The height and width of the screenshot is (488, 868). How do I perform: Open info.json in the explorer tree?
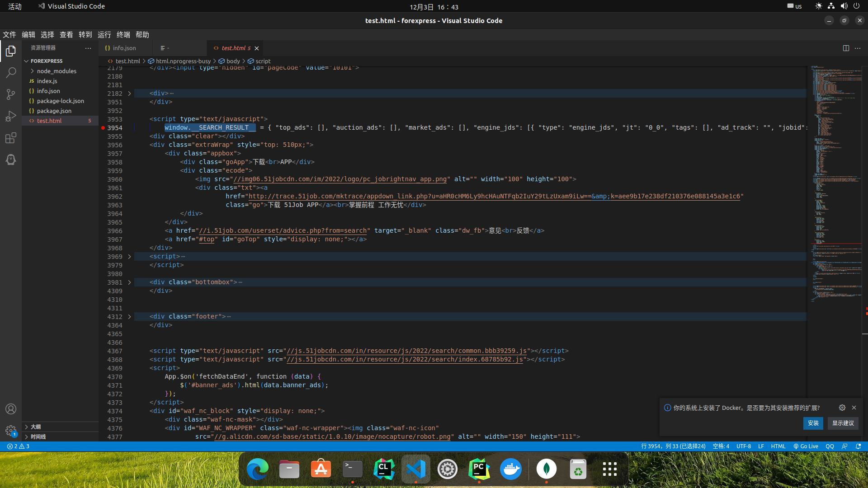pyautogui.click(x=60, y=91)
